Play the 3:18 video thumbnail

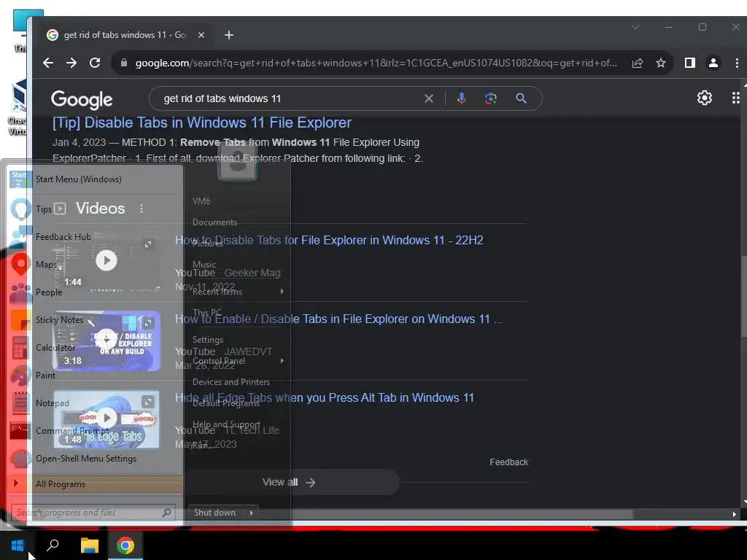coord(107,341)
